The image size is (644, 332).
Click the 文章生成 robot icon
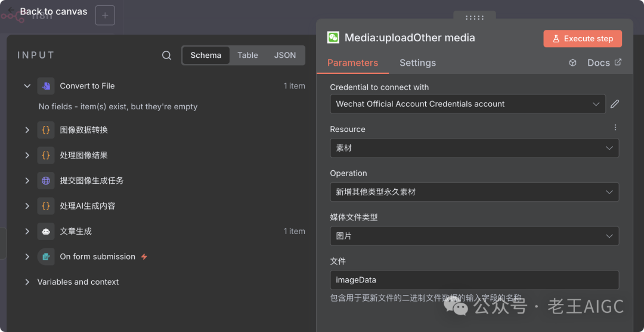pos(46,231)
